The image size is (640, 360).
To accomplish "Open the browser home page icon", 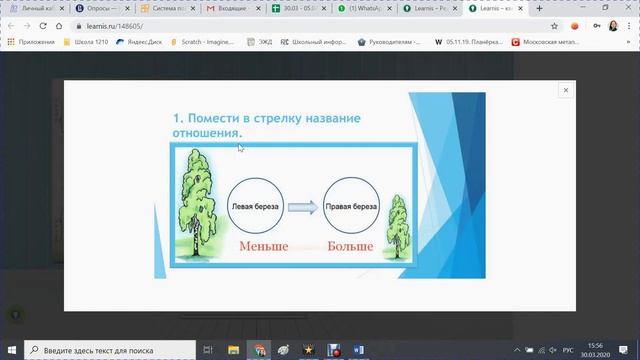I will pyautogui.click(x=59, y=26).
